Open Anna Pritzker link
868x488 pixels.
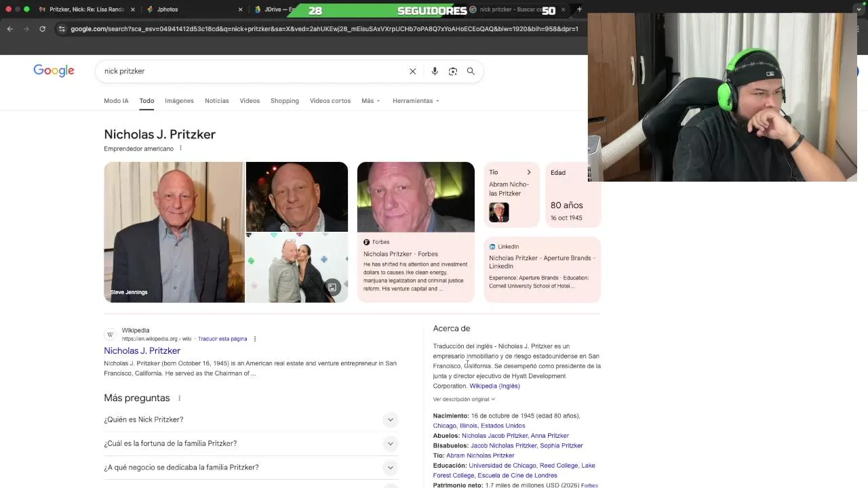click(x=550, y=436)
